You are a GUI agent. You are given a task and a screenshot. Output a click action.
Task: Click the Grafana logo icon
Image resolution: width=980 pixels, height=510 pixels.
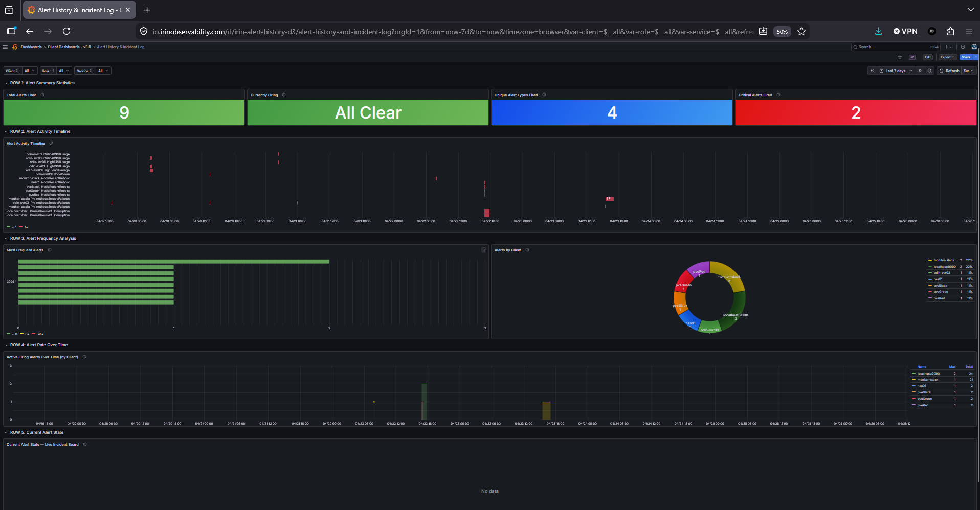(x=15, y=47)
